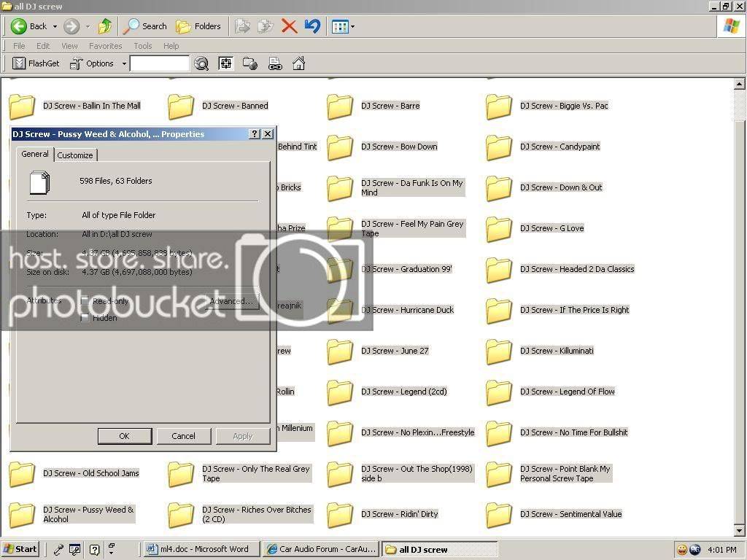Click the FlashGet links chain icon
Screen dimensions: 747x560
(275, 63)
